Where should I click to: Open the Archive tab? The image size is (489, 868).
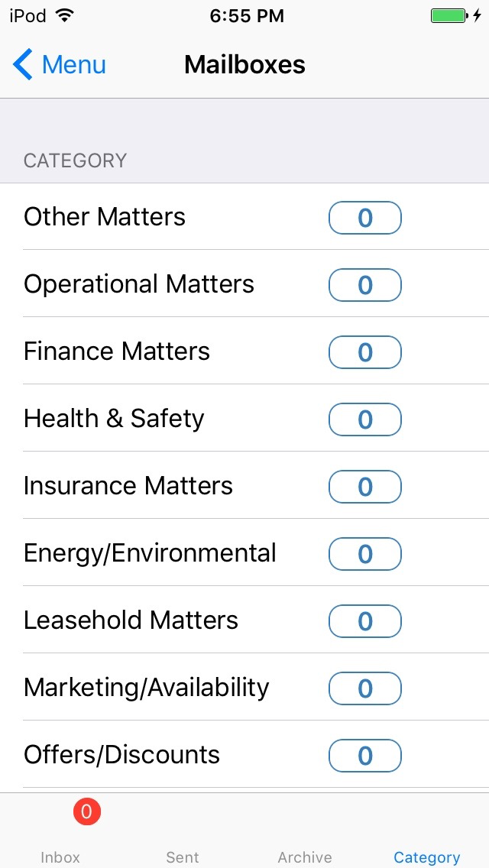pos(305,840)
